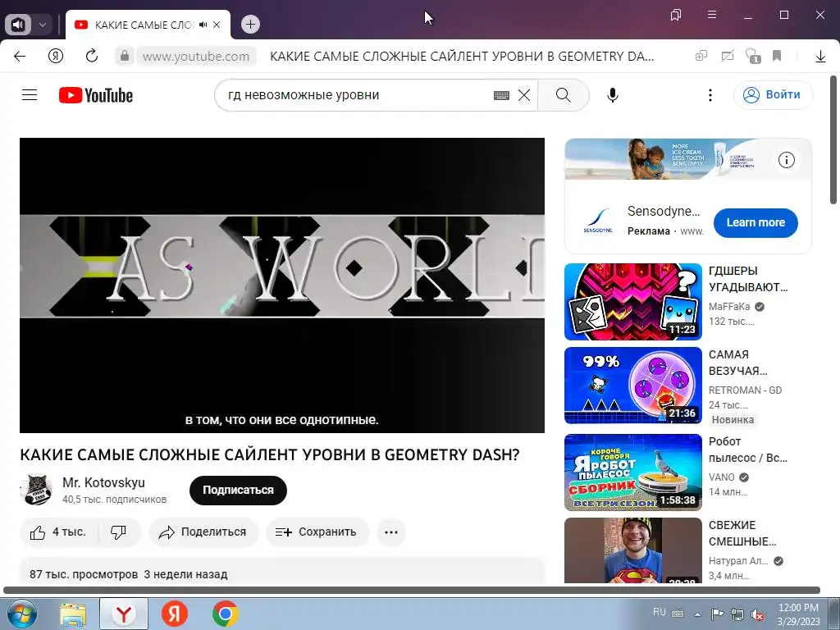Open more actions ellipsis under video
Image resolution: width=840 pixels, height=630 pixels.
(391, 532)
